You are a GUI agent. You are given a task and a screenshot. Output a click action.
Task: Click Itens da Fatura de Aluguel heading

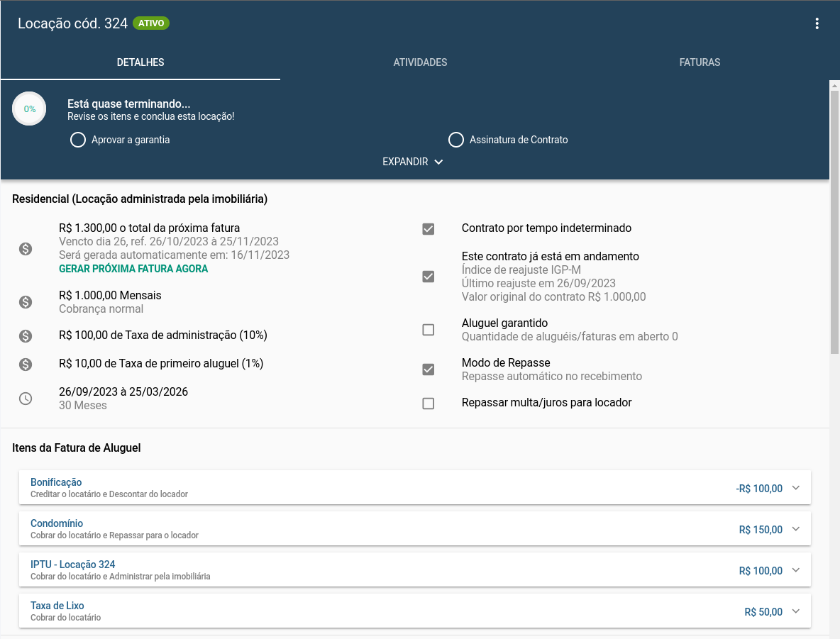coord(77,448)
